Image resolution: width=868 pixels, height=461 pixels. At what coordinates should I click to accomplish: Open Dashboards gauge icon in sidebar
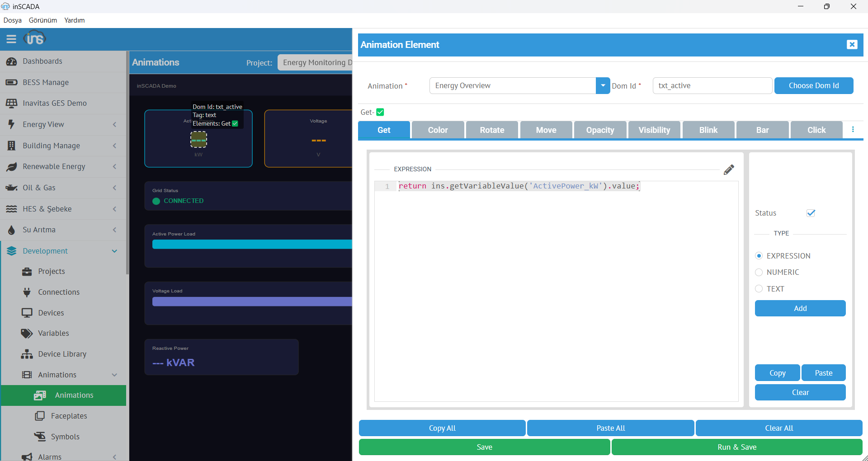[12, 61]
